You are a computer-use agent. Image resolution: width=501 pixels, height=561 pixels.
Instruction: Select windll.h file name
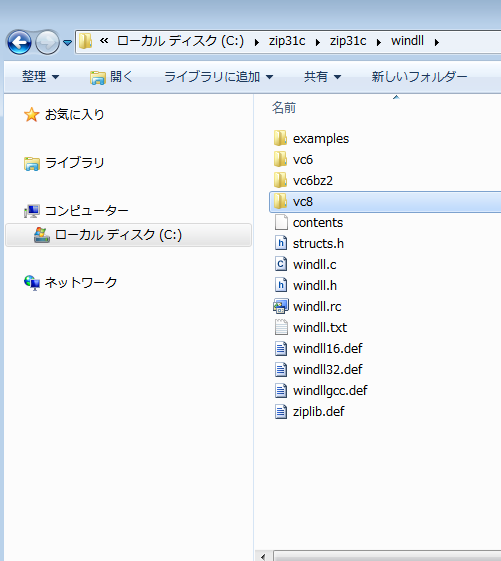tap(315, 286)
